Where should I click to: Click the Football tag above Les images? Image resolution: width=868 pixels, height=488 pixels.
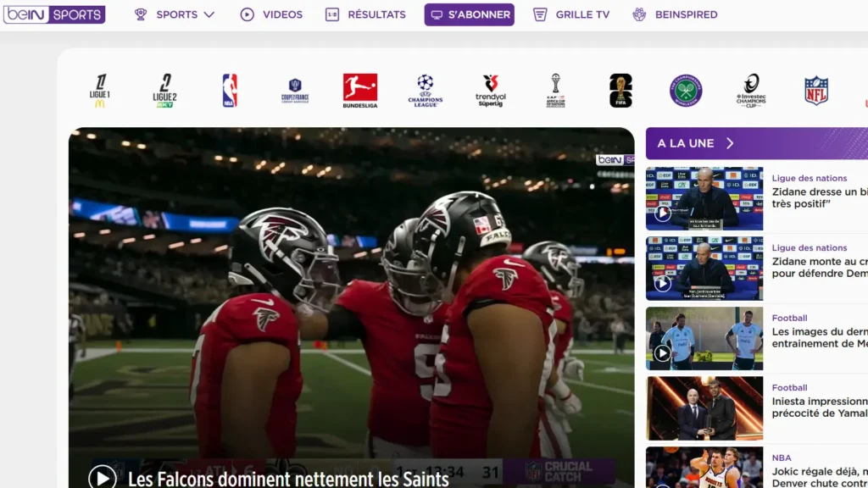point(789,319)
